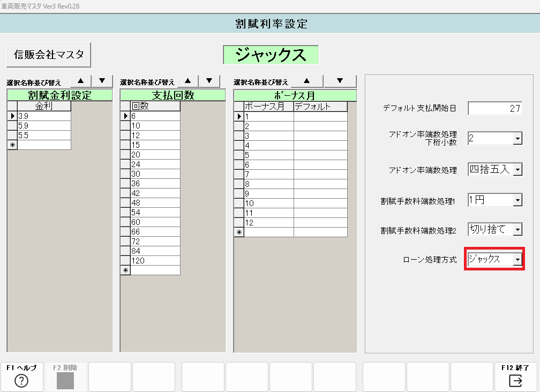Click down arrow above ボーナス月 table
Image resolution: width=540 pixels, height=392 pixels.
[x=340, y=81]
